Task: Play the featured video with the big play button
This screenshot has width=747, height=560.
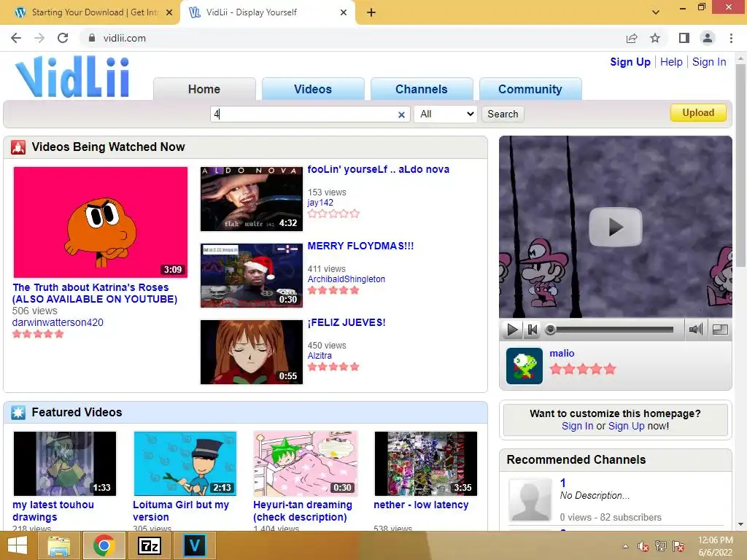Action: point(616,227)
